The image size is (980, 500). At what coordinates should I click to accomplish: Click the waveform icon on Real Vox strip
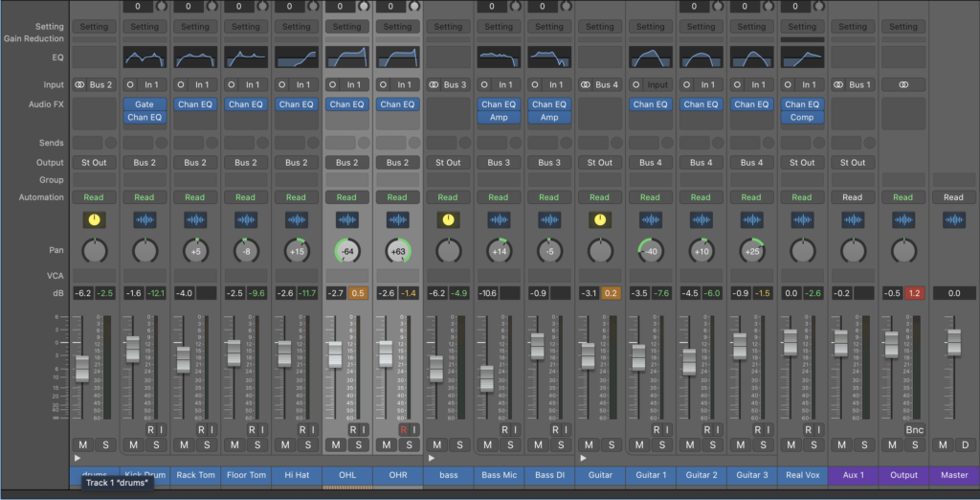(802, 219)
